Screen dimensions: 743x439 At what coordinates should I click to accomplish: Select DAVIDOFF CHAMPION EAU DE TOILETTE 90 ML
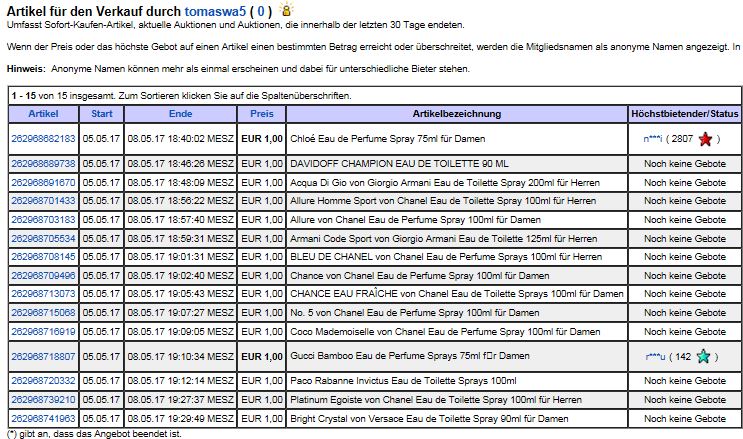[399, 164]
